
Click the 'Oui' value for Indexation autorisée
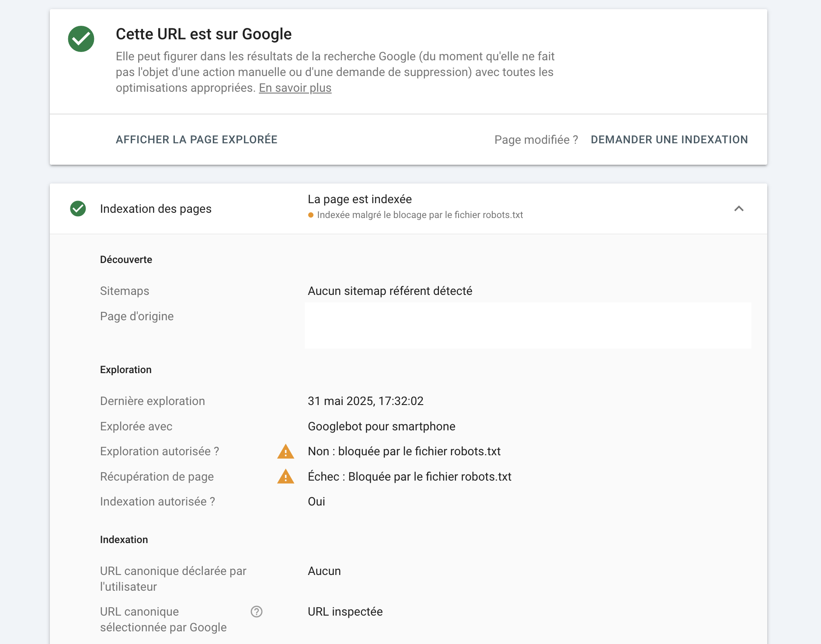click(x=317, y=502)
